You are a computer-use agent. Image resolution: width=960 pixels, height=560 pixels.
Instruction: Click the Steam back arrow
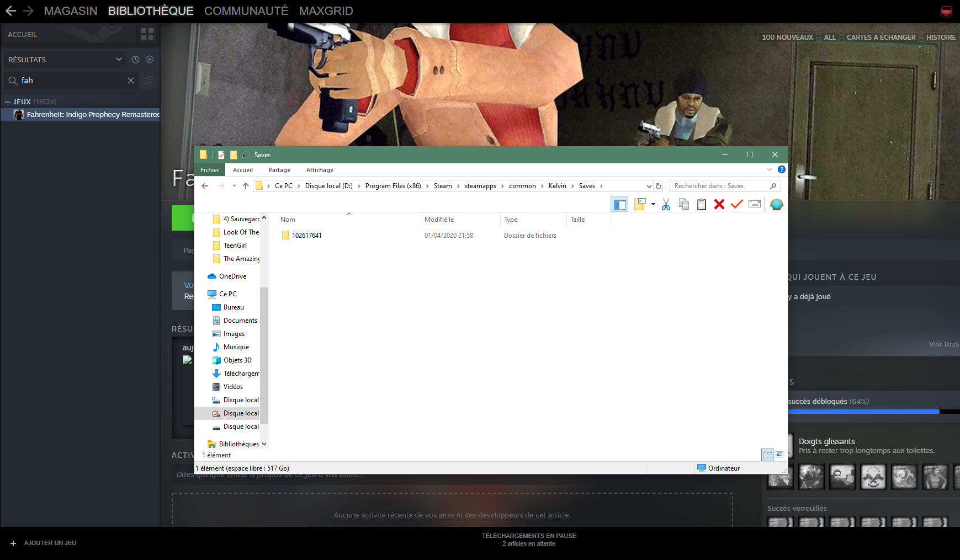[x=10, y=11]
